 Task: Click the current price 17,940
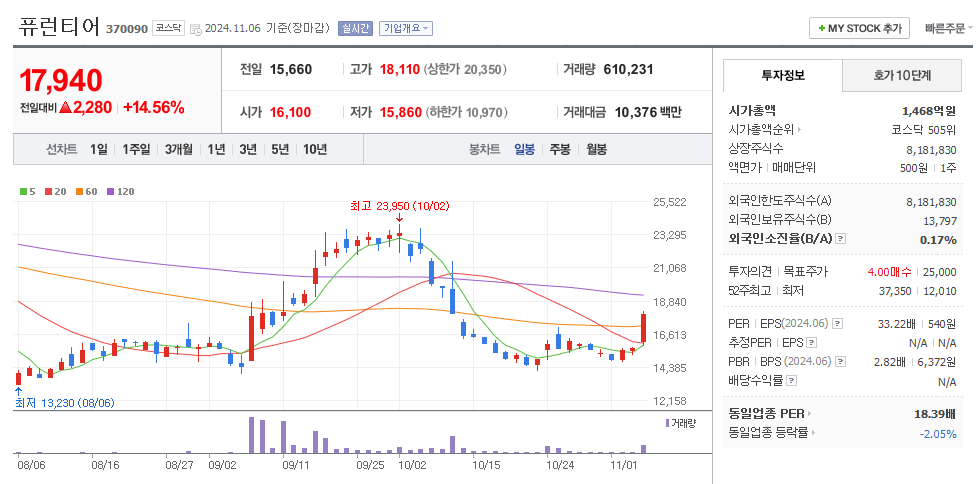(x=61, y=81)
